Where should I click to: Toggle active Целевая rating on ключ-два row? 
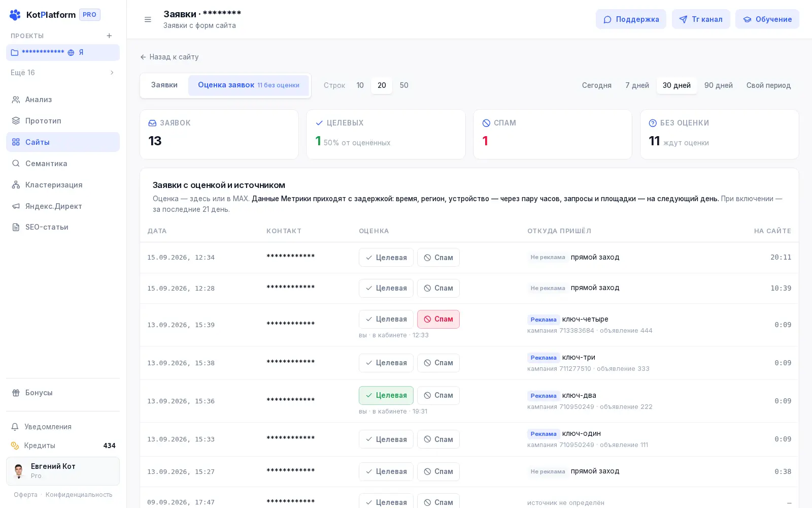(386, 395)
